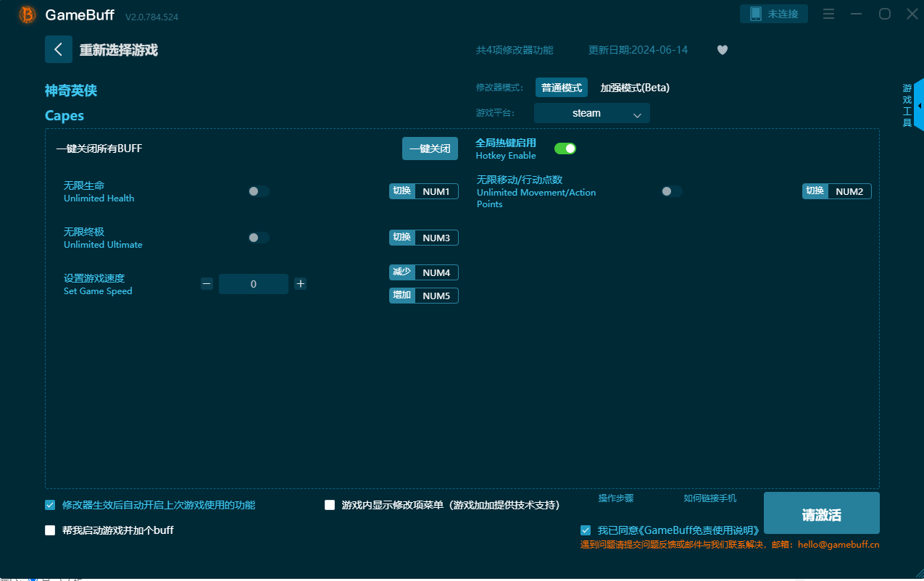Toggle Unlimited Ultimate switch
The width and height of the screenshot is (924, 581).
pyautogui.click(x=258, y=238)
